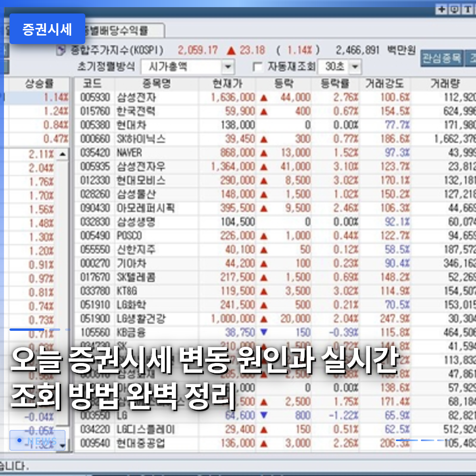476x476 pixels.
Task: Select the LG화학 stock name
Action: (131, 305)
